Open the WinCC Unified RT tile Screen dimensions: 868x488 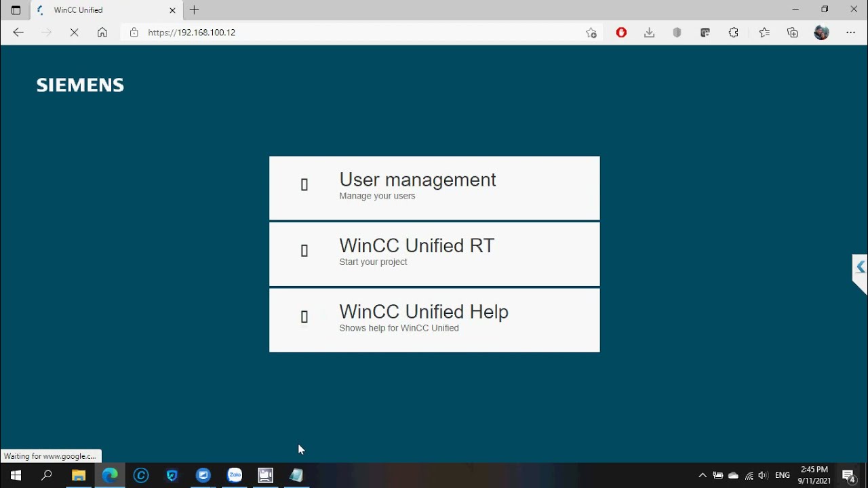[x=434, y=254]
